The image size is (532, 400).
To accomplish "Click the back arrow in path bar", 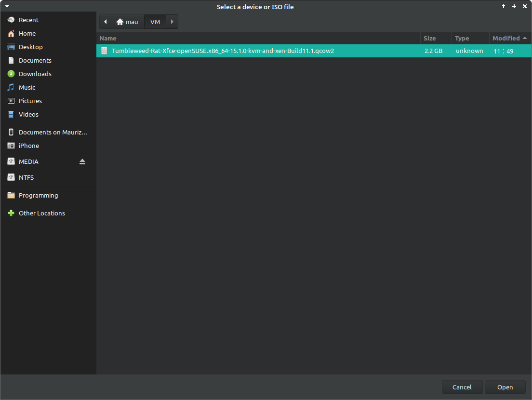I will (106, 22).
